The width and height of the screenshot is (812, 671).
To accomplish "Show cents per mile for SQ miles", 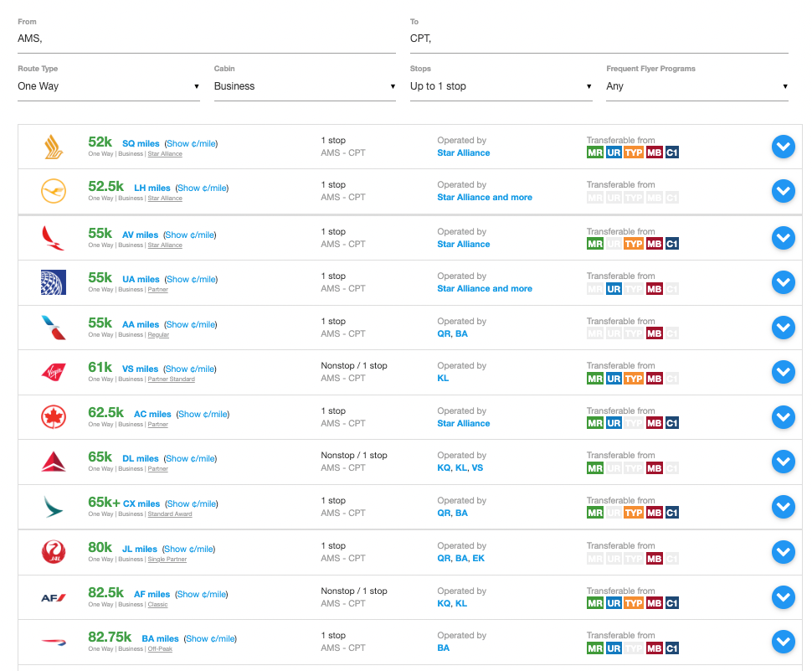I will pos(191,143).
